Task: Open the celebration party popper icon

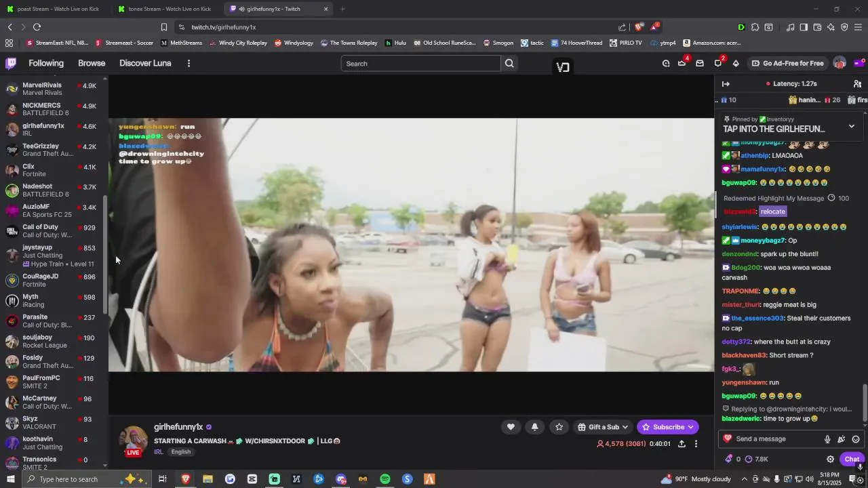Action: click(x=842, y=439)
